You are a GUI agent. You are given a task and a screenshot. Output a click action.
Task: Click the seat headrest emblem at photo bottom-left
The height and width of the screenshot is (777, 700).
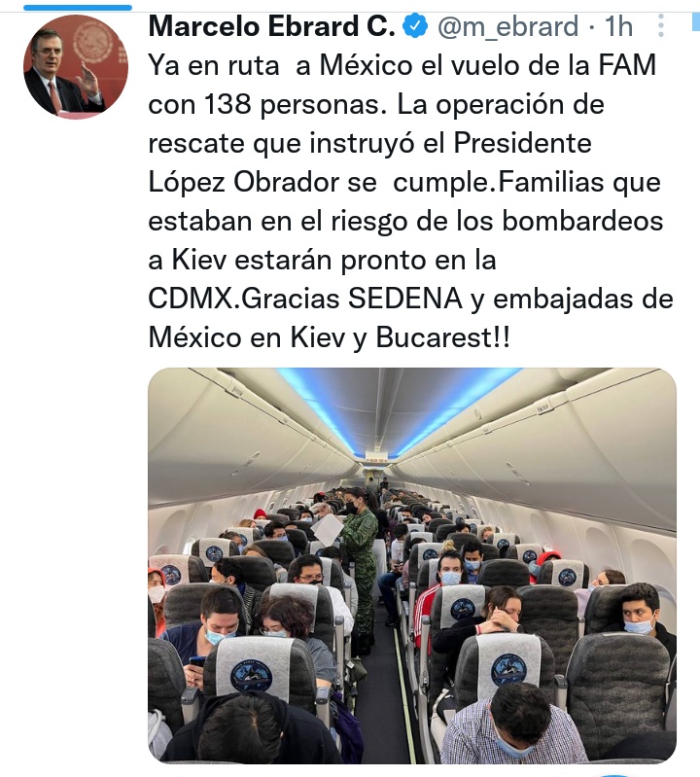[x=251, y=675]
